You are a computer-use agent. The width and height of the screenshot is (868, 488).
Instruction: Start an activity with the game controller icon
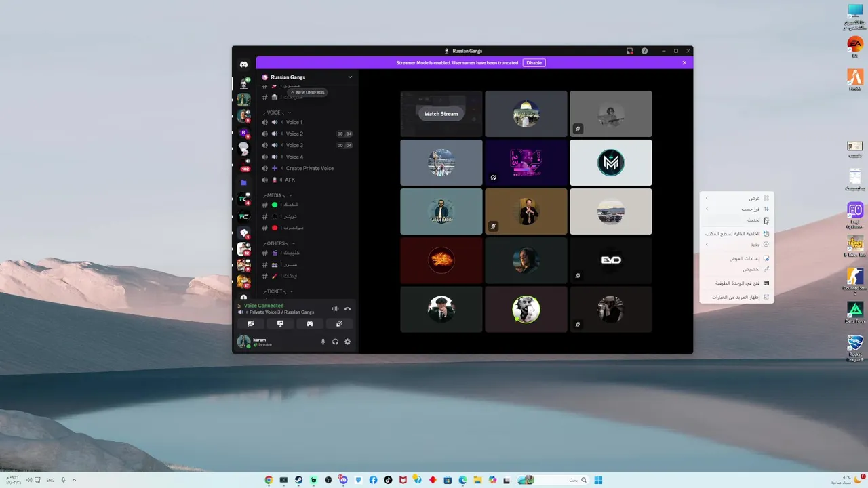coord(310,324)
